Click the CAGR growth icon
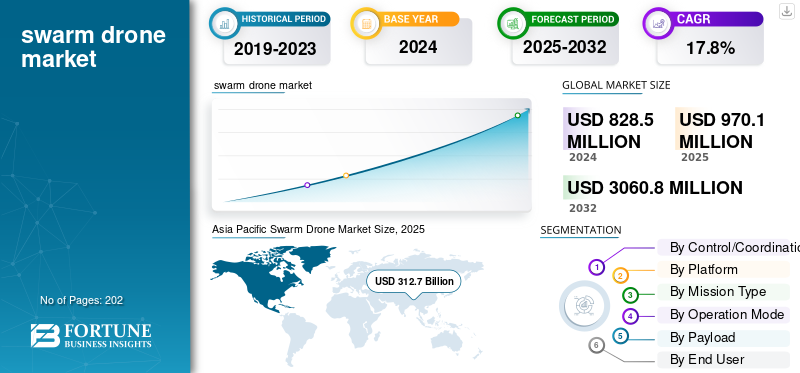 pyautogui.click(x=658, y=23)
